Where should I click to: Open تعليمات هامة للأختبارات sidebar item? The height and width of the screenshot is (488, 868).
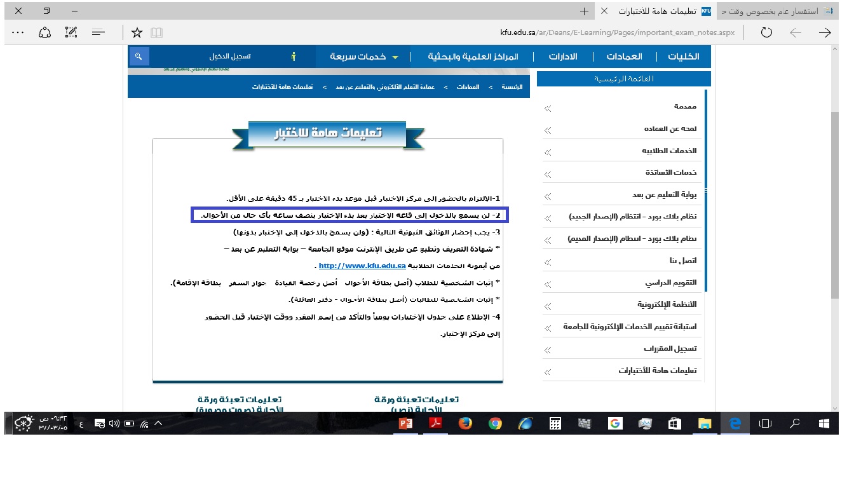(x=658, y=370)
